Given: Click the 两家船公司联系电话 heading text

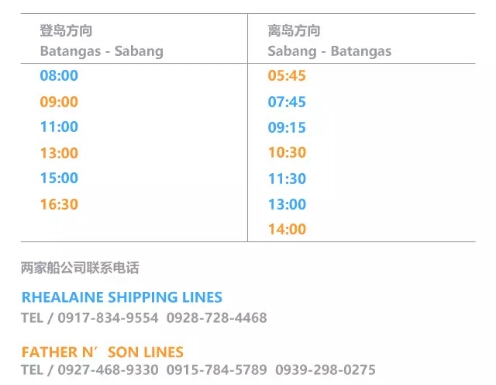Looking at the screenshot, I should (x=80, y=268).
